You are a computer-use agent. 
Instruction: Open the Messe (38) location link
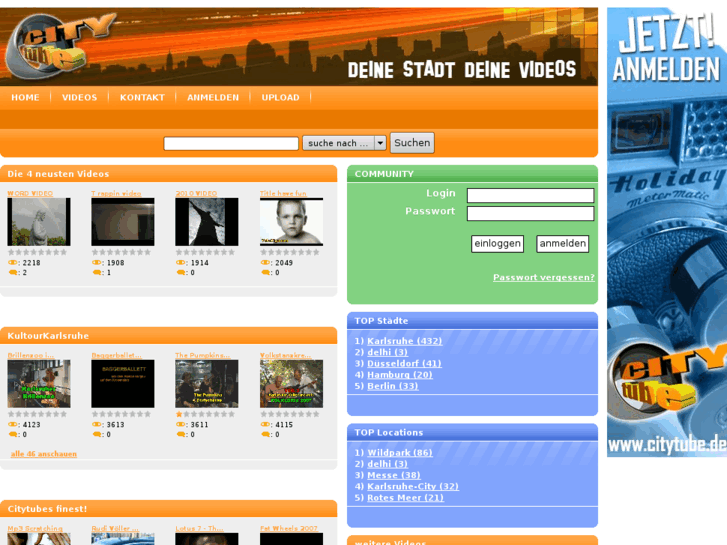point(394,475)
